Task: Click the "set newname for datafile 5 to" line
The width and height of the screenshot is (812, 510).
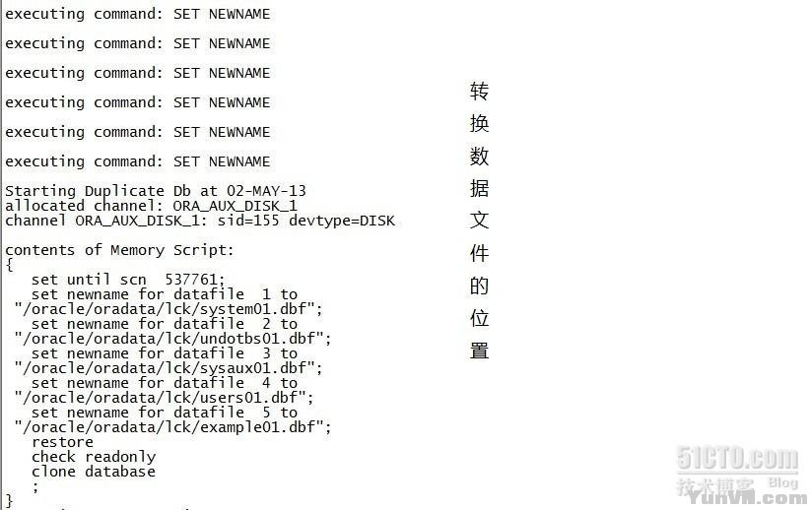Action: pos(164,413)
